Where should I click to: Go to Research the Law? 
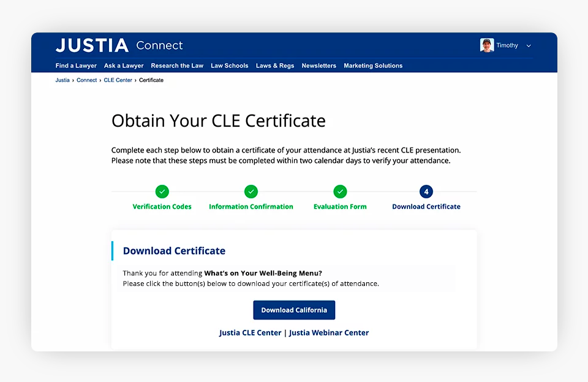pos(177,66)
